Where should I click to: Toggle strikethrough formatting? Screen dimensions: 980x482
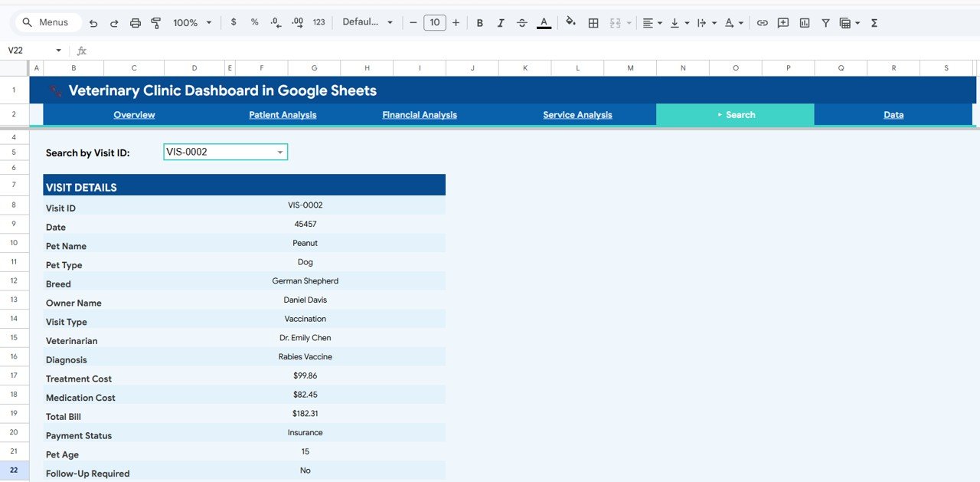[522, 22]
